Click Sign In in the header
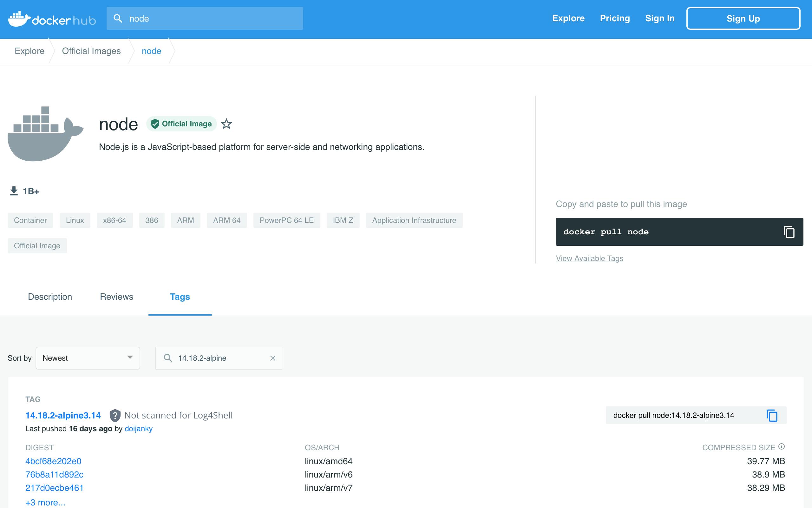812x508 pixels. pyautogui.click(x=660, y=18)
